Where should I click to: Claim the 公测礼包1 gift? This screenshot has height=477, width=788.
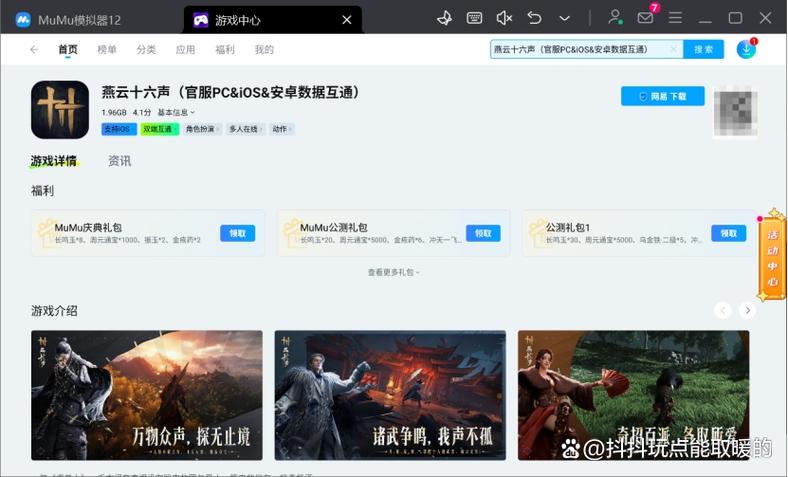729,233
